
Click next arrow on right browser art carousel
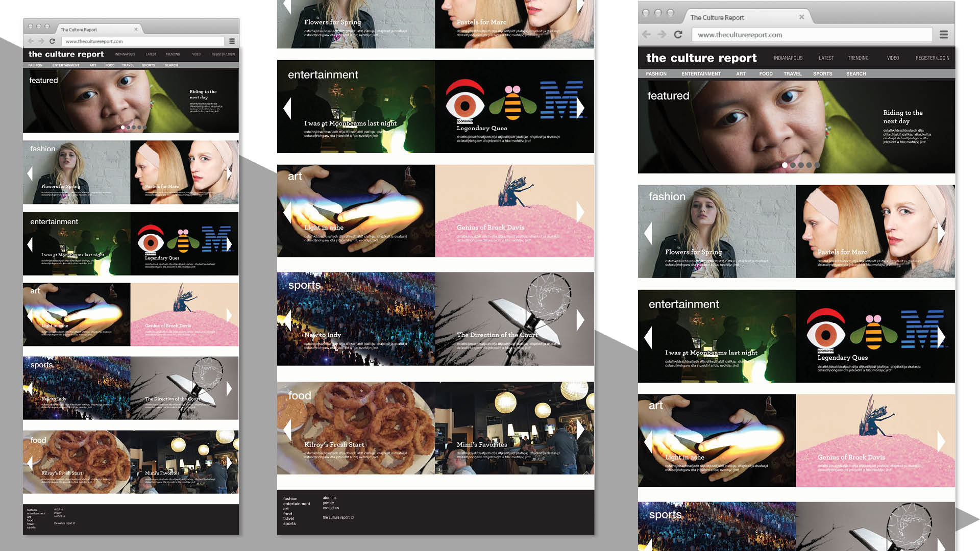(941, 441)
